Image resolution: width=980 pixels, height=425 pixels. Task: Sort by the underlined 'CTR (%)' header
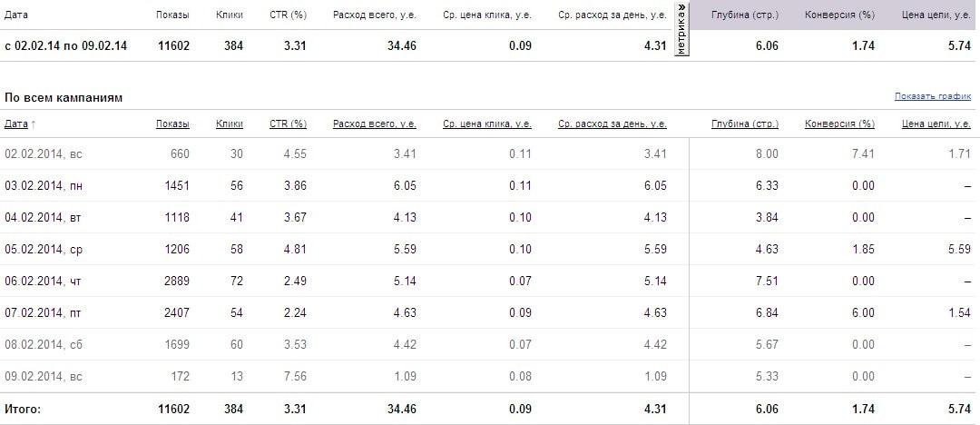tap(288, 124)
